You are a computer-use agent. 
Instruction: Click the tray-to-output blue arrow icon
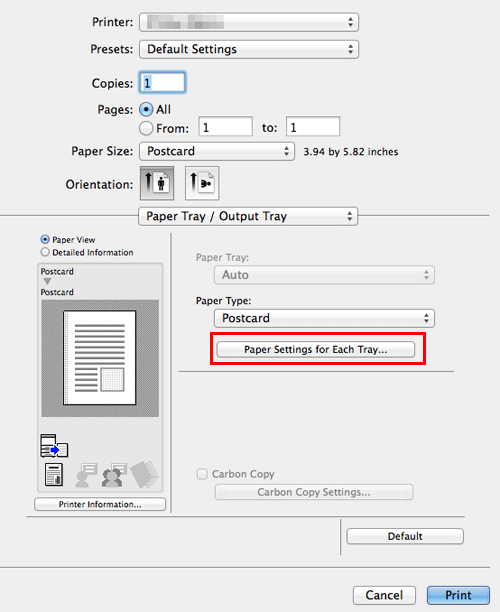(54, 446)
